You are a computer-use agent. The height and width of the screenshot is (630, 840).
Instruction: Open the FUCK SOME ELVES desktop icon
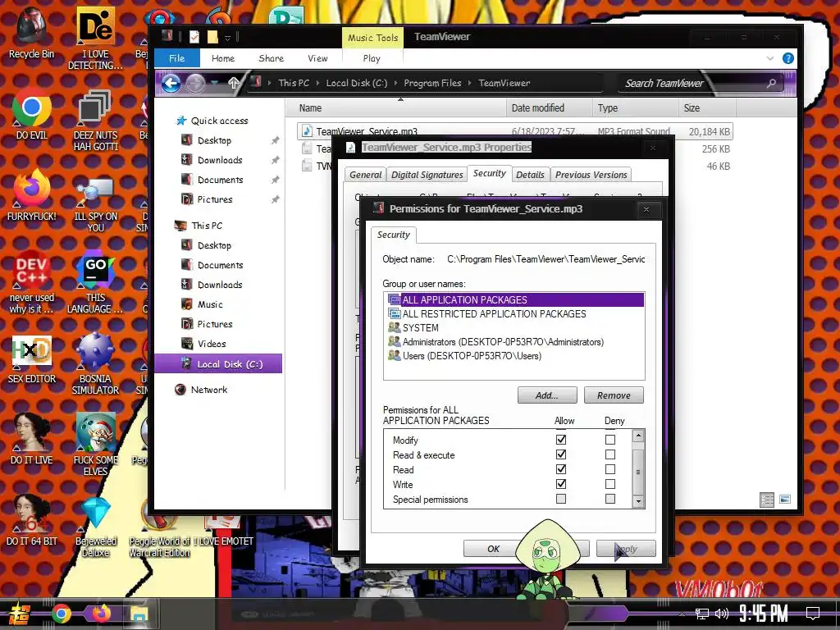[x=95, y=445]
